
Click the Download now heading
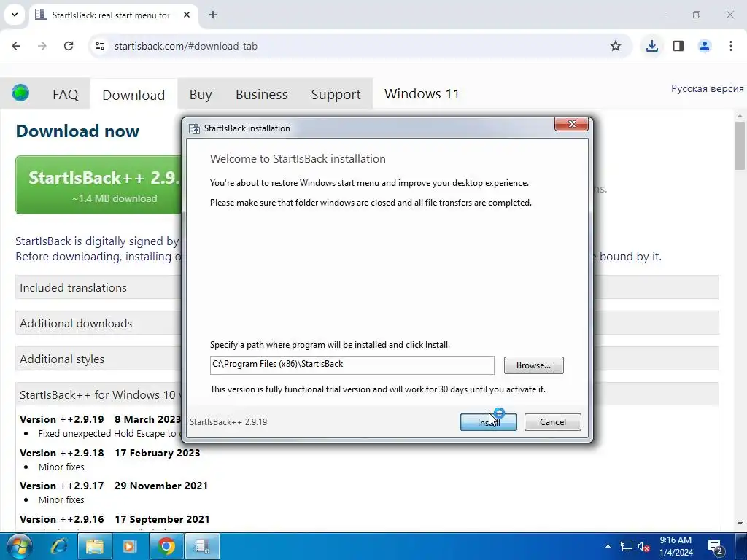point(77,131)
